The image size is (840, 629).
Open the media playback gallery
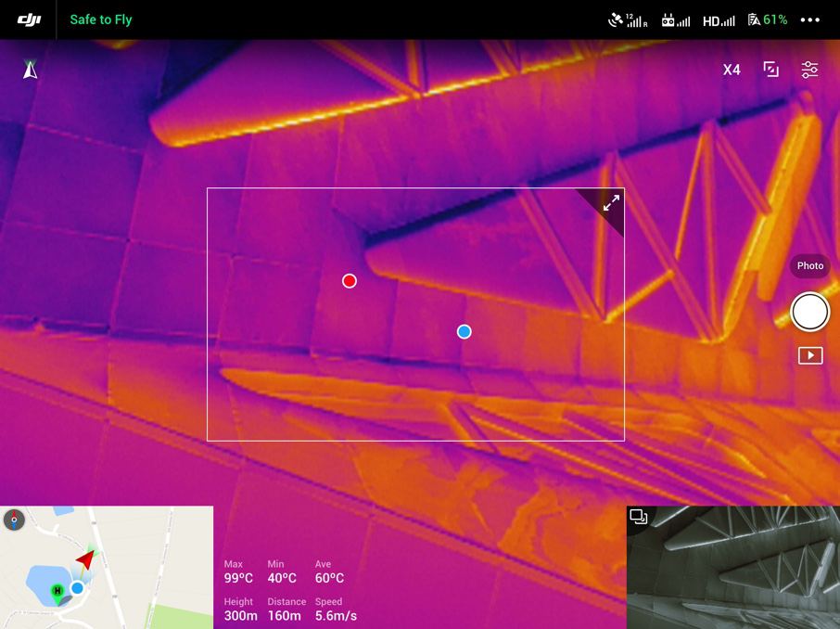[810, 355]
